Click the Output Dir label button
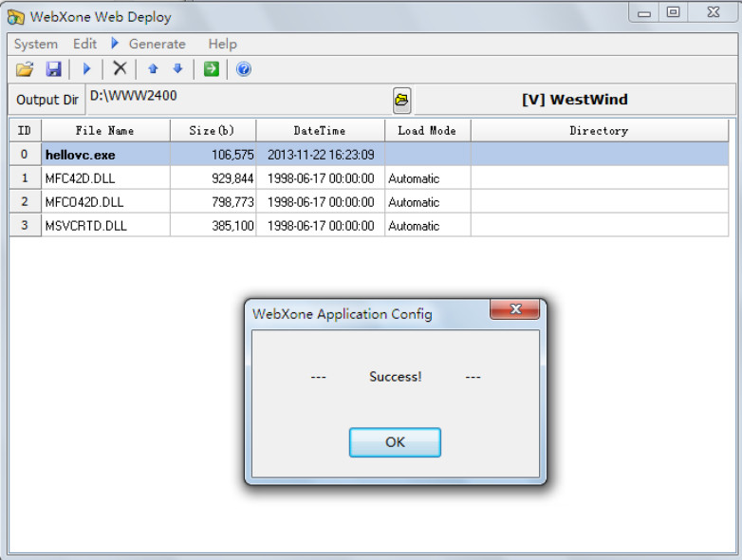Viewport: 742px width, 560px height. click(x=46, y=100)
